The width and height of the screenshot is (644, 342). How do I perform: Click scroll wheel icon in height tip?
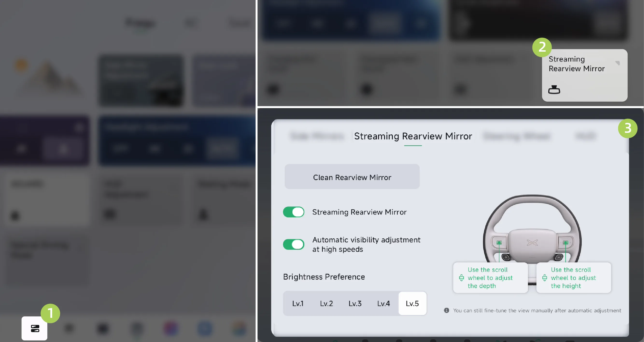click(x=545, y=278)
